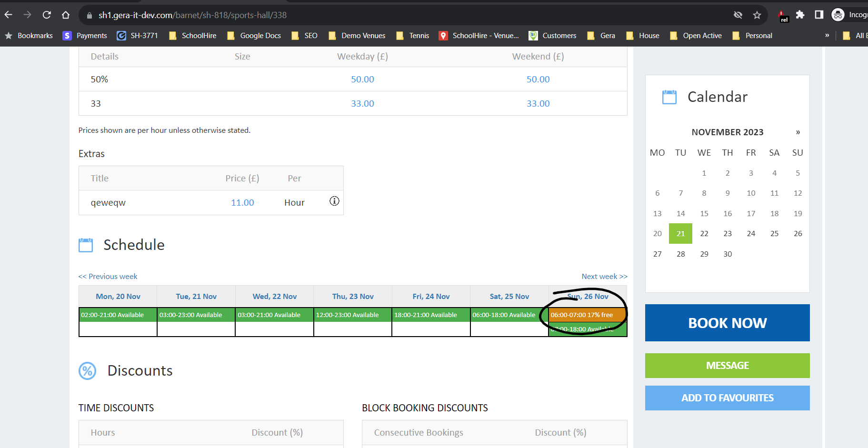868x448 pixels.
Task: Go to the browser home page icon
Action: (x=66, y=15)
